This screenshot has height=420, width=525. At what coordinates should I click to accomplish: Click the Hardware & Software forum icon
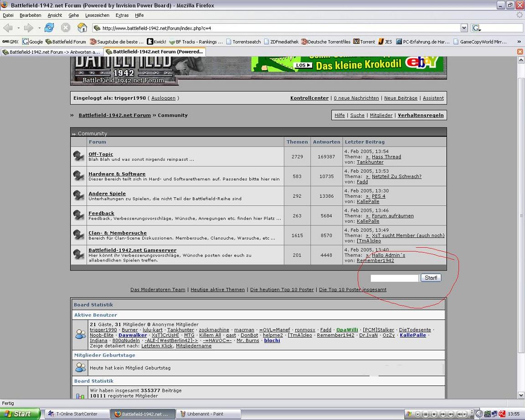[x=79, y=176]
